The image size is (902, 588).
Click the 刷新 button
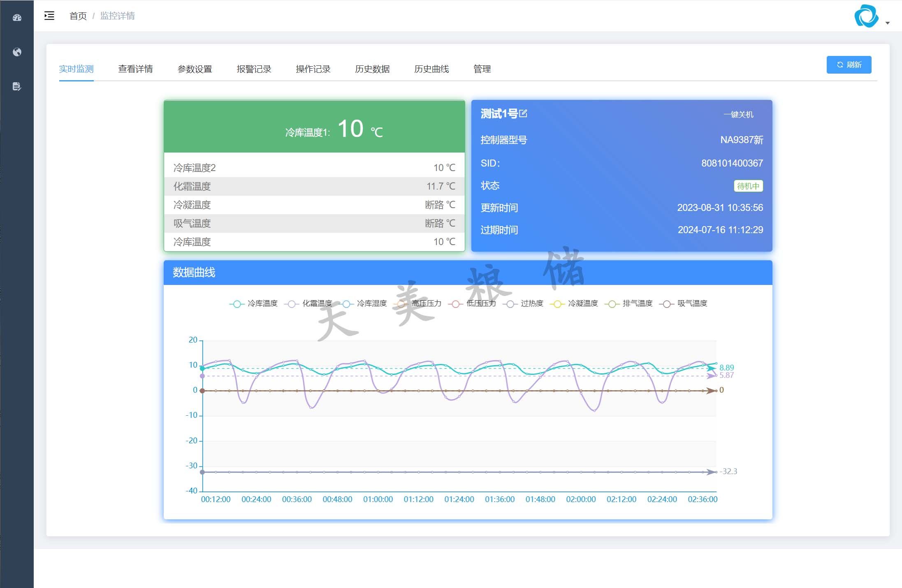[x=849, y=65]
